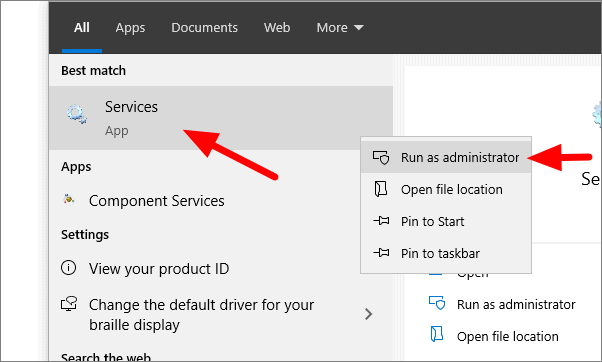Click the Services app gear icon

[77, 114]
